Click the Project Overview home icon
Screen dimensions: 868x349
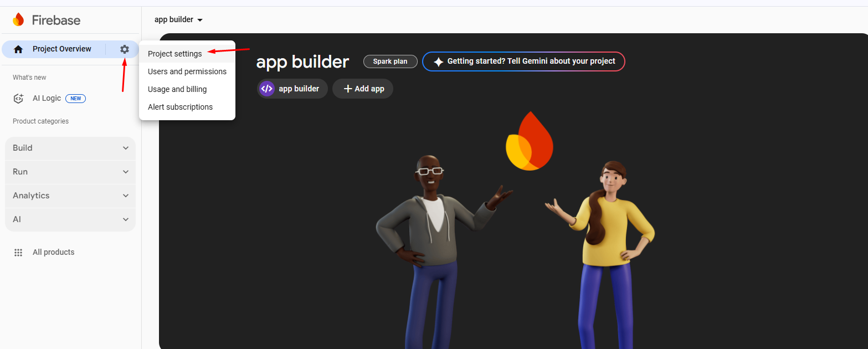[18, 49]
